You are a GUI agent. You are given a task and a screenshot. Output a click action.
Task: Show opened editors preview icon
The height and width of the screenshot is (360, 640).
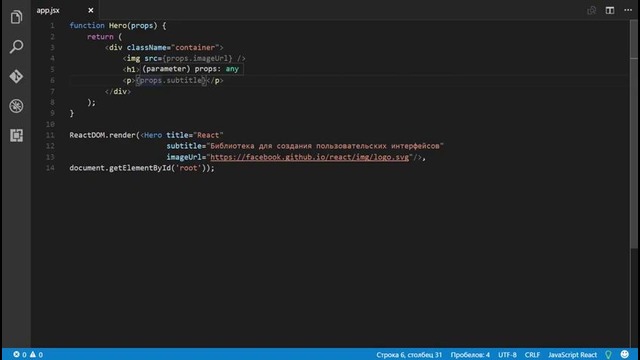(x=591, y=10)
